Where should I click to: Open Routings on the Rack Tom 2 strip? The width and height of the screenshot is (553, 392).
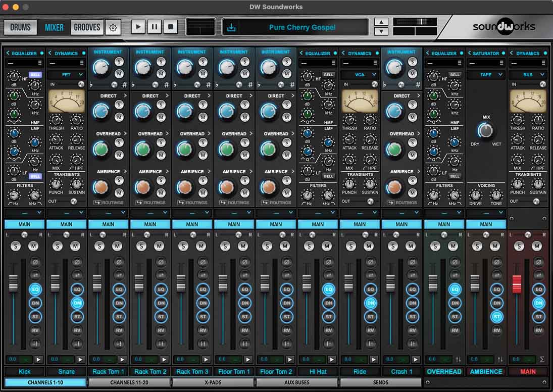click(x=150, y=203)
